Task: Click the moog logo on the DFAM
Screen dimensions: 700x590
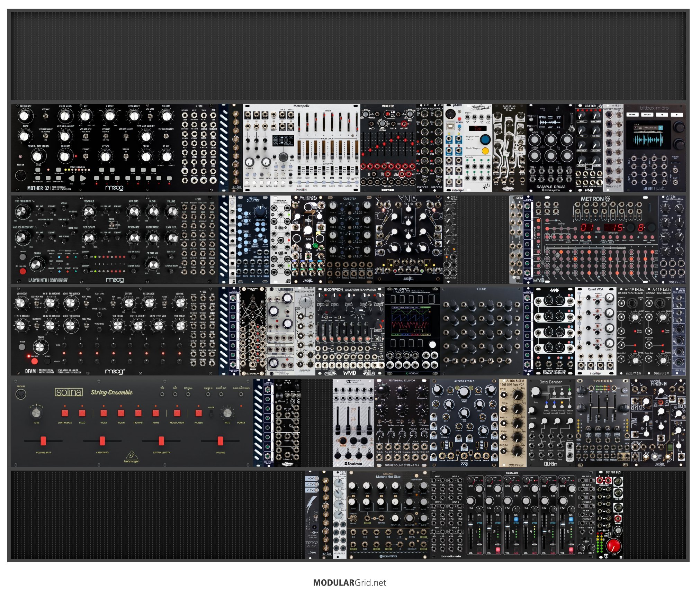Action: tap(115, 371)
